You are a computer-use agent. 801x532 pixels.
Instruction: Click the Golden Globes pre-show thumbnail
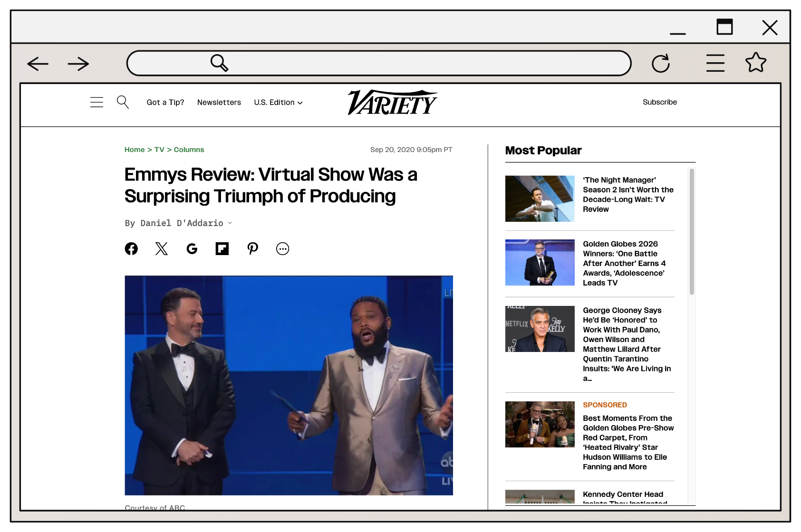pos(540,424)
